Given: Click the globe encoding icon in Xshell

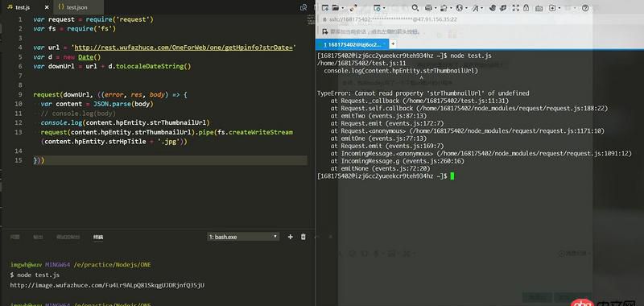Looking at the screenshot, I should coord(459,8).
